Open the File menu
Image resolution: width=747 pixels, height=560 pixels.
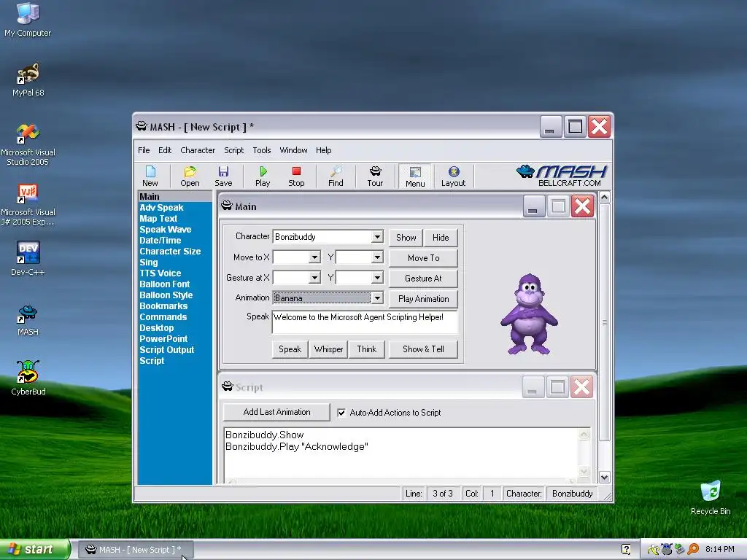tap(144, 150)
